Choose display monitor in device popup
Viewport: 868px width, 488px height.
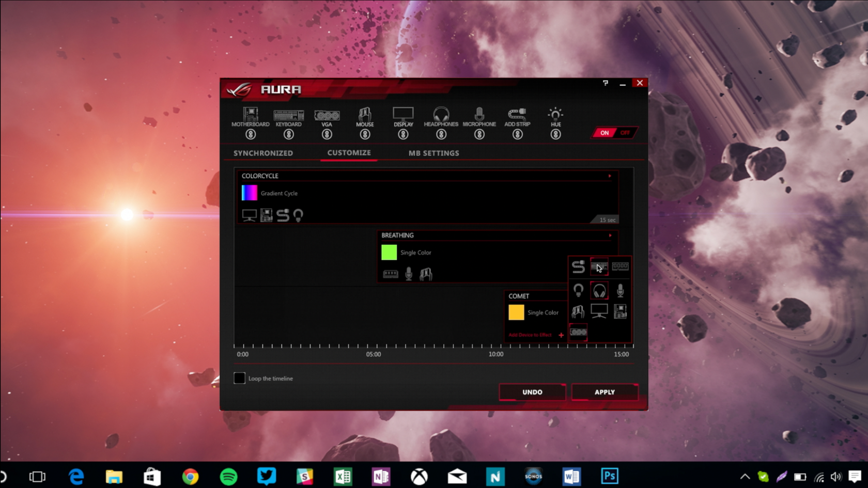[599, 311]
